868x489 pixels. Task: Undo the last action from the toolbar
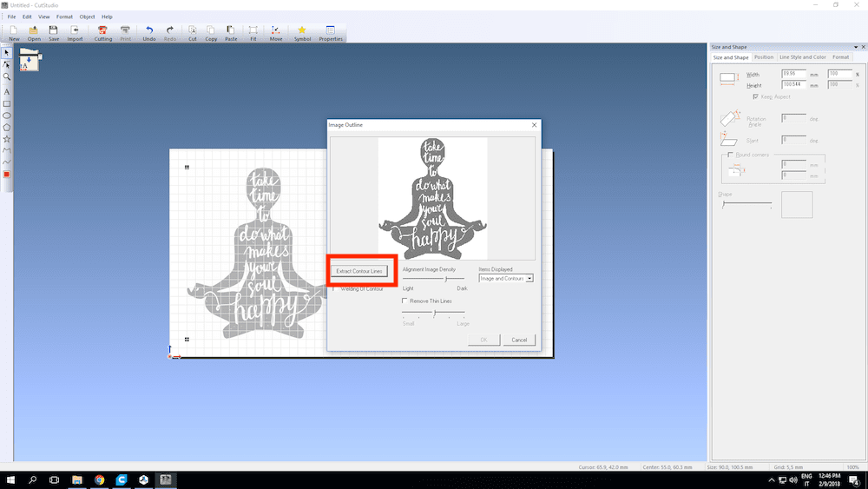click(149, 33)
